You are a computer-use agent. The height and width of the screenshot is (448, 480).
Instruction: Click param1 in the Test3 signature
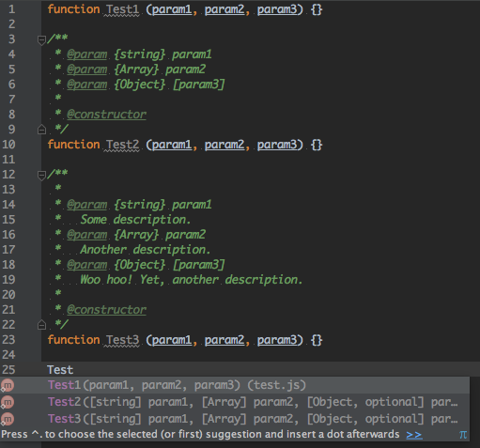tap(172, 340)
